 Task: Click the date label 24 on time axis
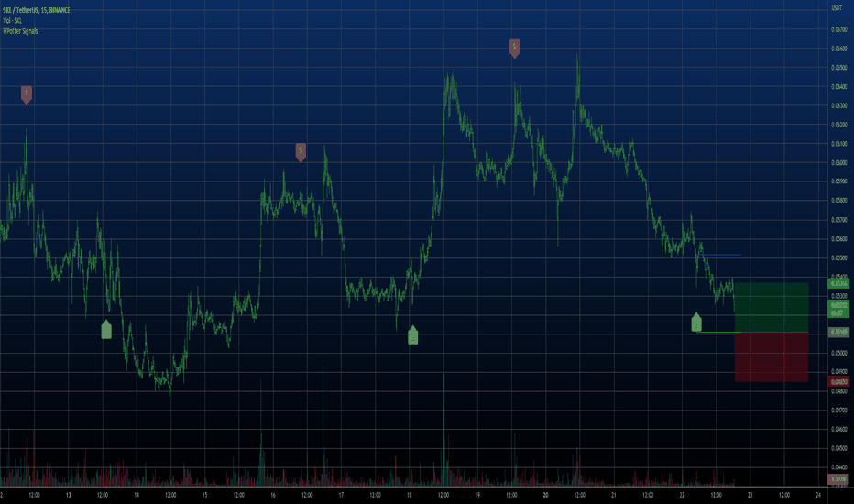(818, 495)
